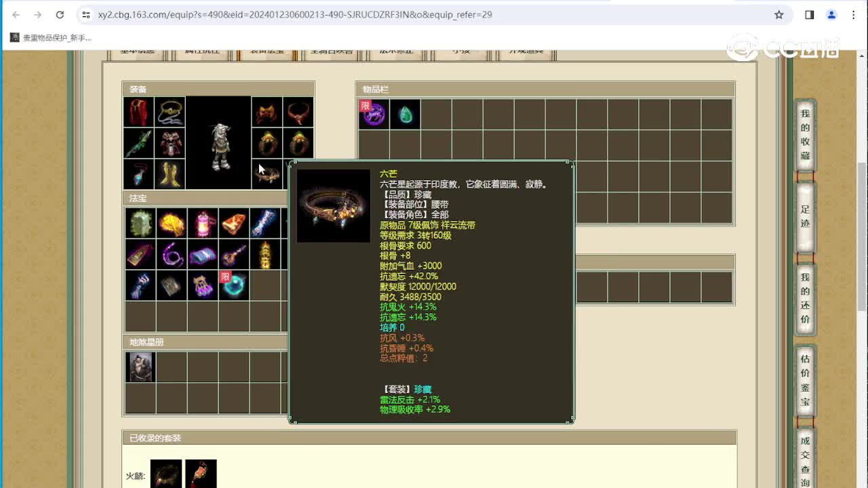This screenshot has width=868, height=488.
Task: Click the 耐久 3488/3500 line
Action: click(410, 296)
